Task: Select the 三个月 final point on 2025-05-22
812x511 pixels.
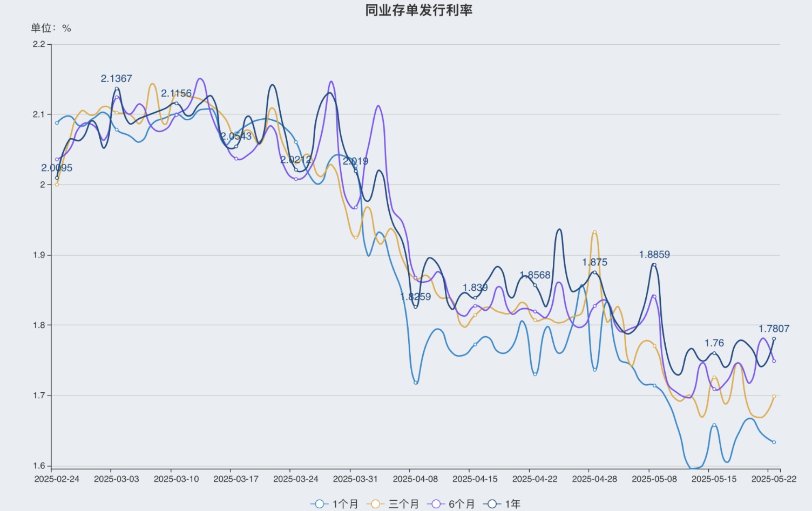Action: [x=774, y=396]
